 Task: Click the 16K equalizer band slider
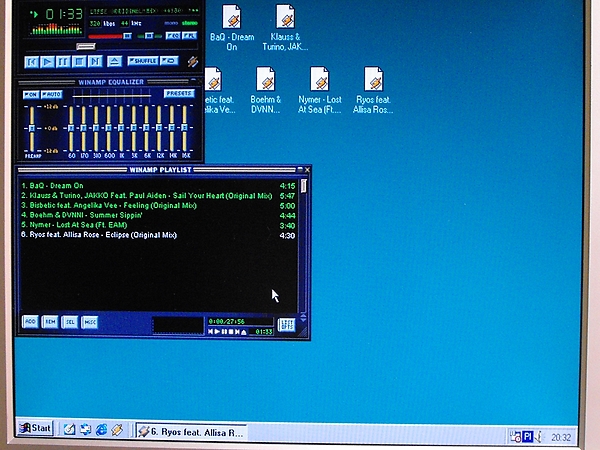click(x=185, y=128)
